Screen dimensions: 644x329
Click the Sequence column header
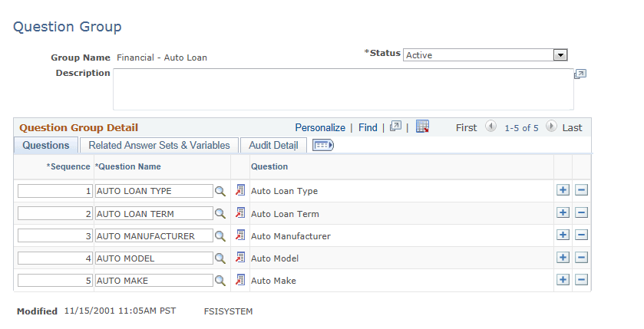68,166
